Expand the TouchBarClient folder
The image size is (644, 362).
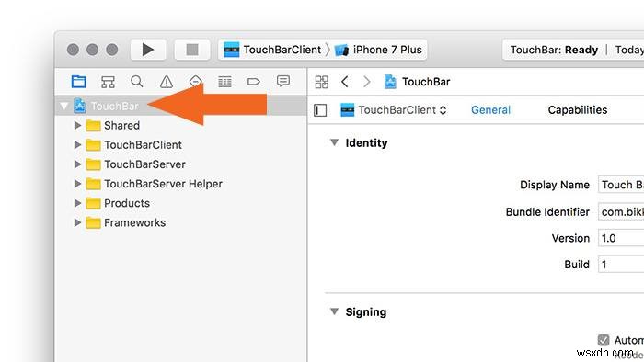click(x=77, y=144)
